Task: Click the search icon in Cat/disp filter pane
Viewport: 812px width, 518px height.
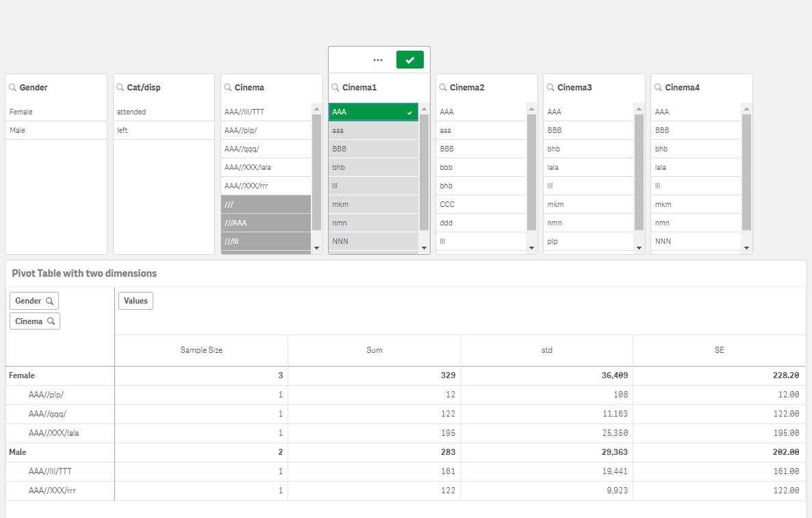Action: pos(120,88)
